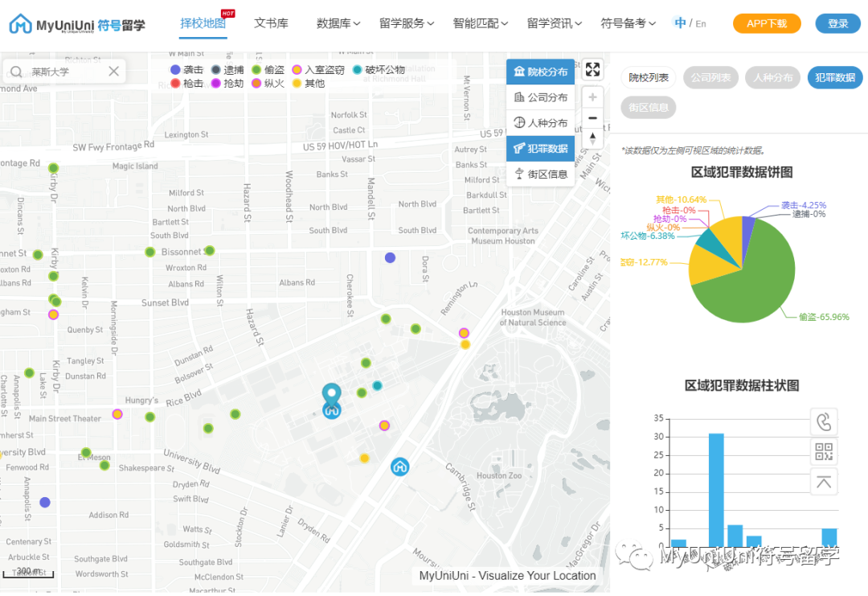
Task: Select 犯罪数据 map layer
Action: click(x=540, y=149)
